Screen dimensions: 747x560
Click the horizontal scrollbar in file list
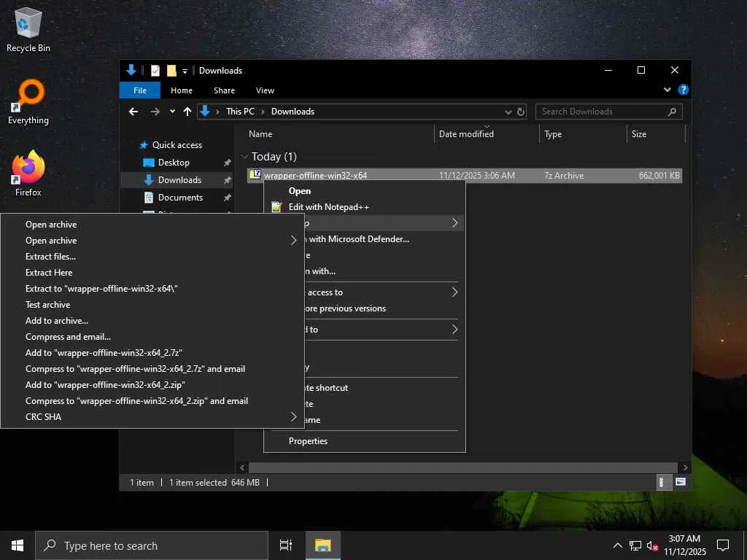pyautogui.click(x=462, y=467)
